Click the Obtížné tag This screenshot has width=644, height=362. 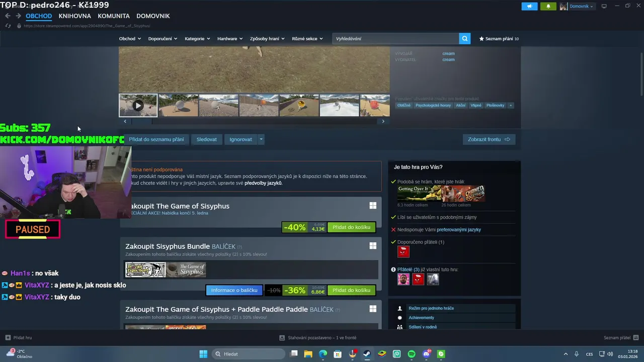point(404,105)
